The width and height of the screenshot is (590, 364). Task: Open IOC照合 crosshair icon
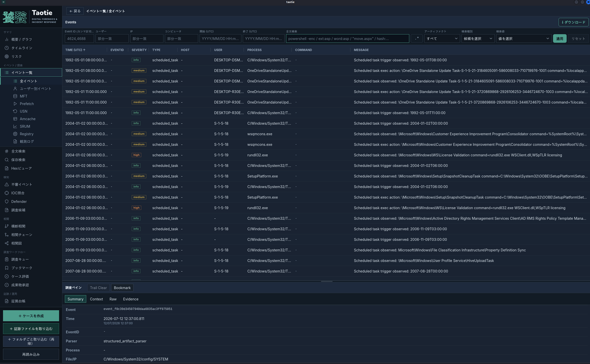tap(7, 193)
